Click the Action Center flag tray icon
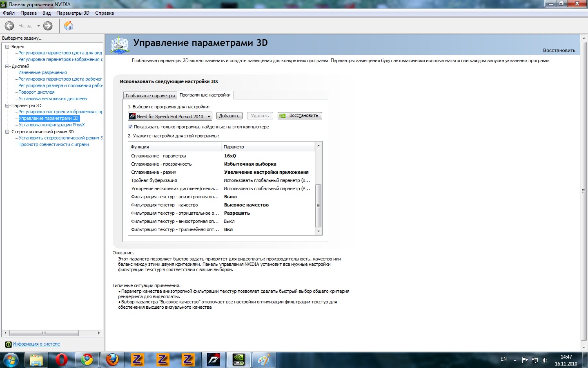This screenshot has width=588, height=368. pyautogui.click(x=525, y=360)
